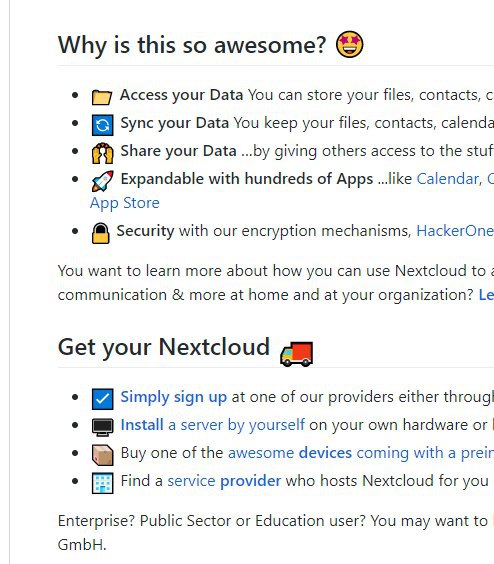
Task: Click the folder emoji beside Access your Data
Action: 102,96
